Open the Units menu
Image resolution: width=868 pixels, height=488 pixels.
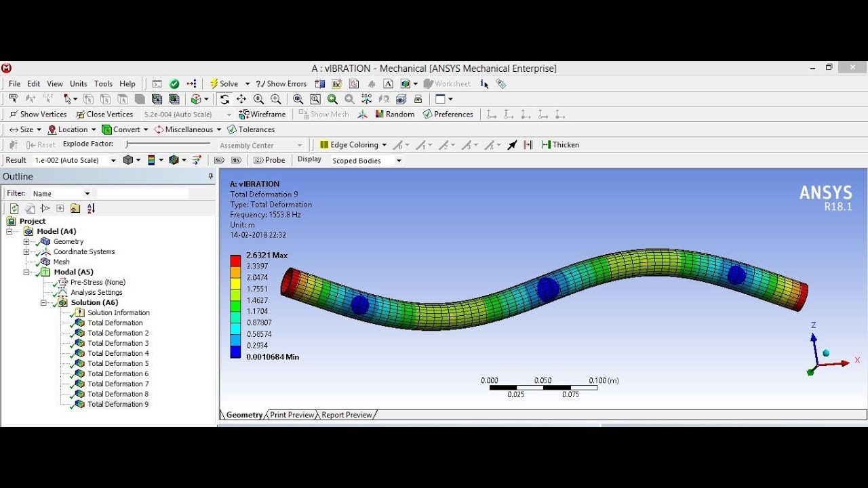click(79, 84)
